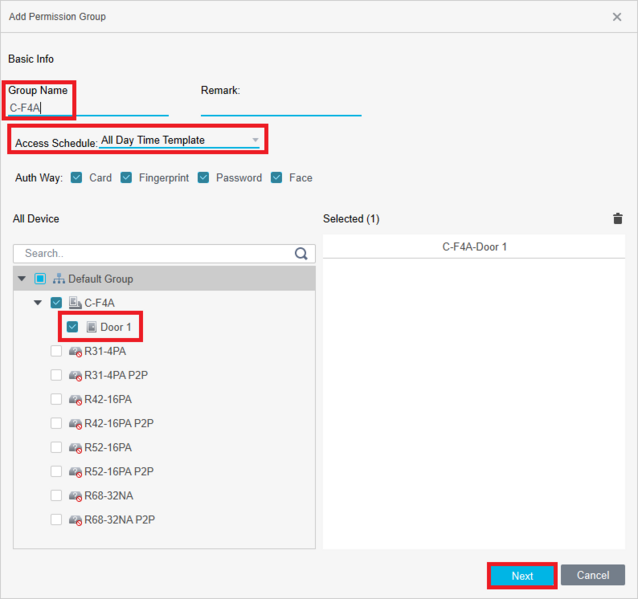Image resolution: width=638 pixels, height=599 pixels.
Task: Select the R31-4PA P2P device label
Action: (x=116, y=375)
